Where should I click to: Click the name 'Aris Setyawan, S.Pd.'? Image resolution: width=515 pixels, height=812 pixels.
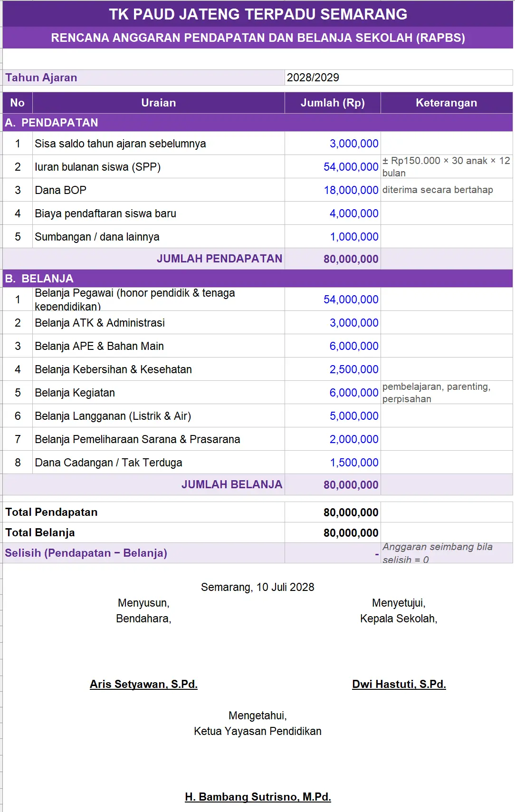tap(143, 684)
